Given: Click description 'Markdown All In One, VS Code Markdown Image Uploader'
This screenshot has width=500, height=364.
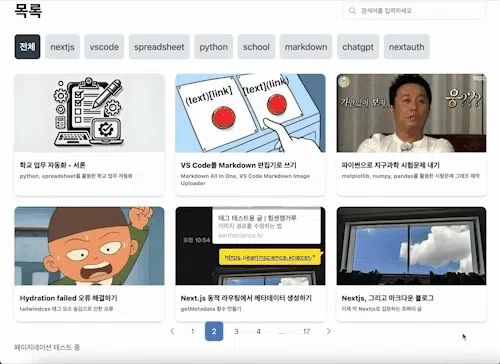Looking at the screenshot, I should coord(245,180).
